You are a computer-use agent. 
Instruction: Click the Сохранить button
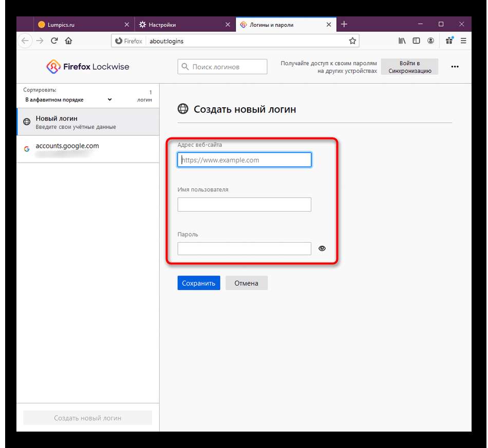[x=199, y=283]
